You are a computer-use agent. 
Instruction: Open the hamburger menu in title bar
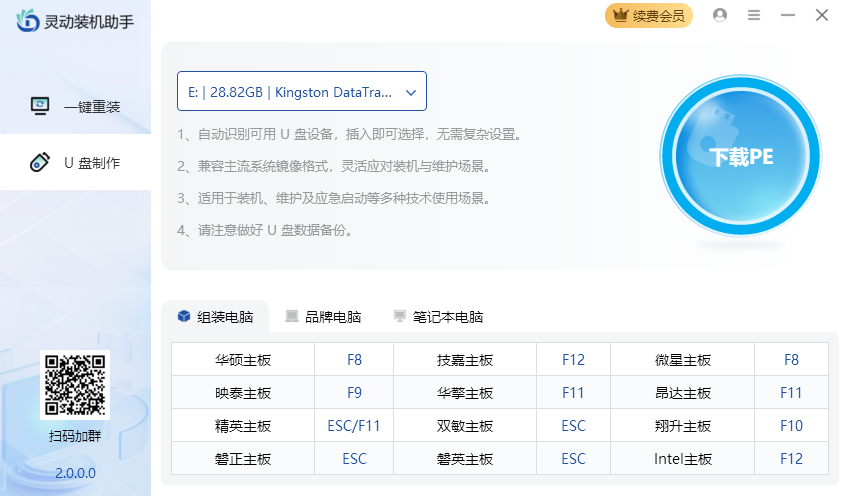click(x=754, y=15)
